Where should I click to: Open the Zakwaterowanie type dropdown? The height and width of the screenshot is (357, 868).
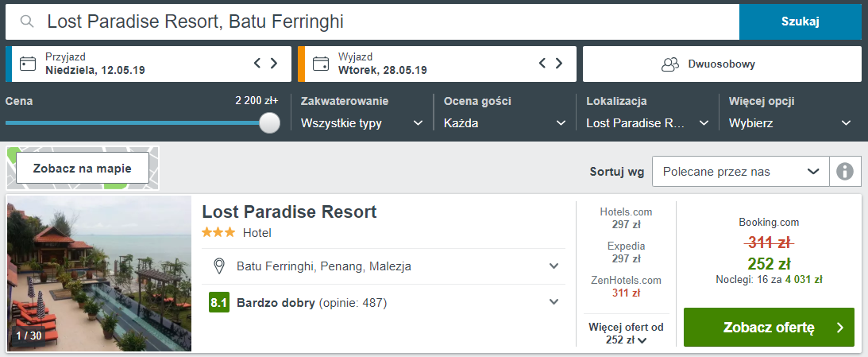click(x=362, y=123)
